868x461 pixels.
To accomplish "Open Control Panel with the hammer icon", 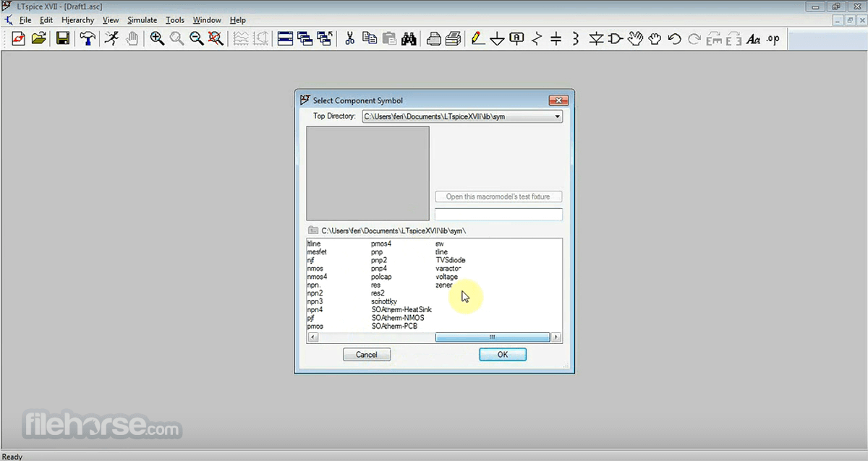I will click(x=88, y=39).
